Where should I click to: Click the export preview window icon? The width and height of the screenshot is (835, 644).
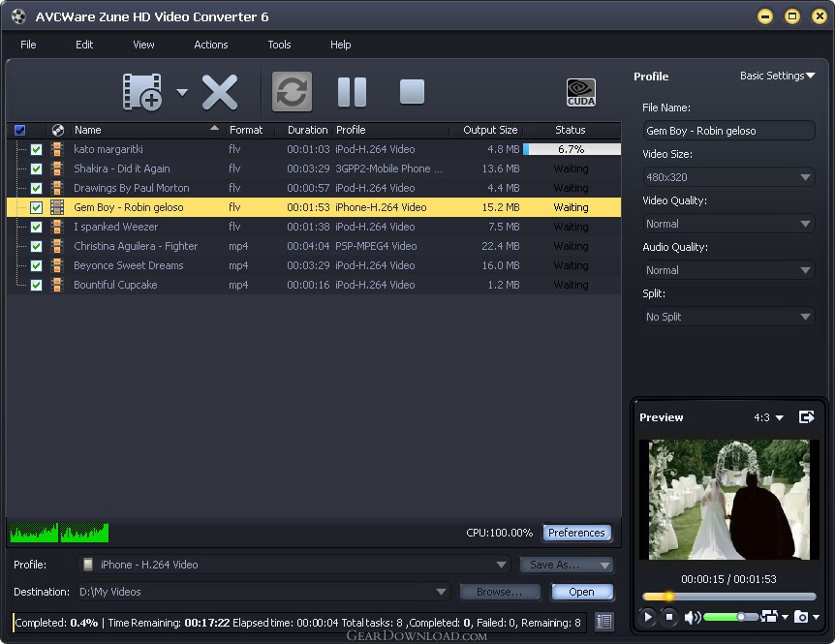tap(806, 416)
